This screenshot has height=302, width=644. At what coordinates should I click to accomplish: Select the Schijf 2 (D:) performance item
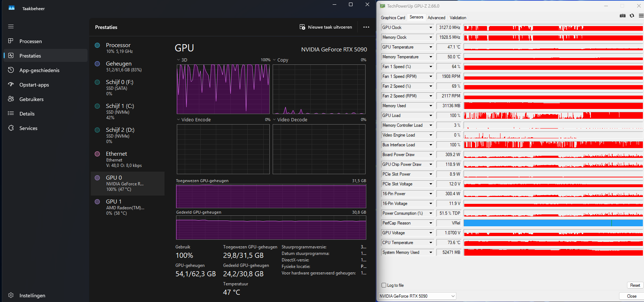(128, 136)
